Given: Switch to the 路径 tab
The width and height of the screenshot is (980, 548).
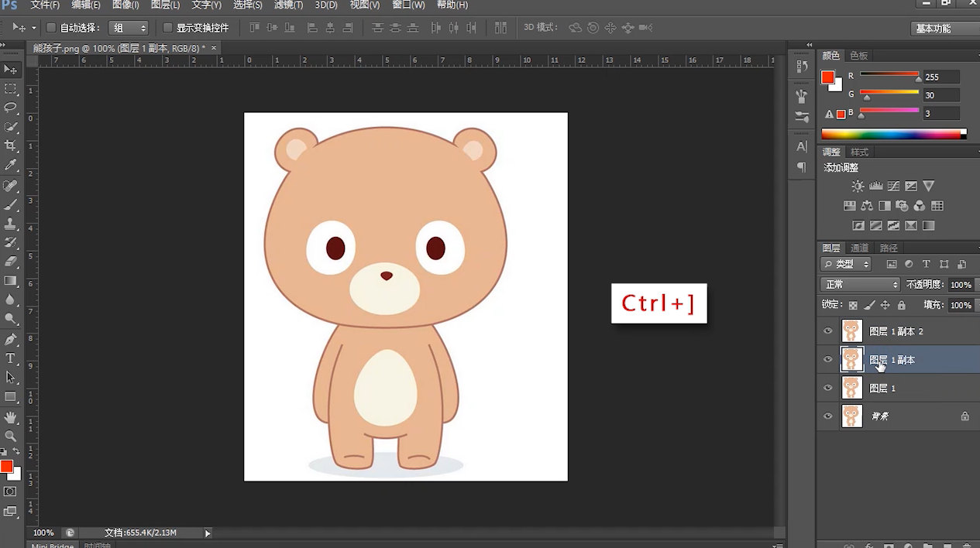Looking at the screenshot, I should (889, 248).
